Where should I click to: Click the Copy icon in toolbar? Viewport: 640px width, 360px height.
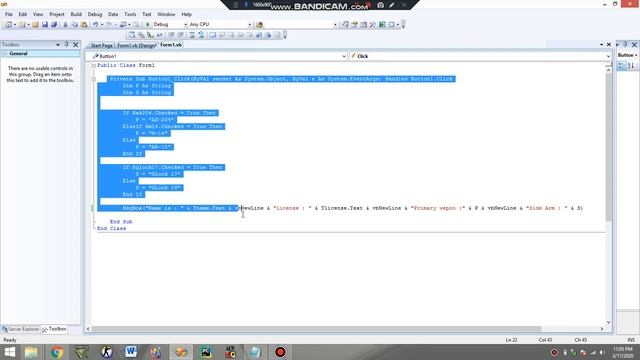(74, 24)
